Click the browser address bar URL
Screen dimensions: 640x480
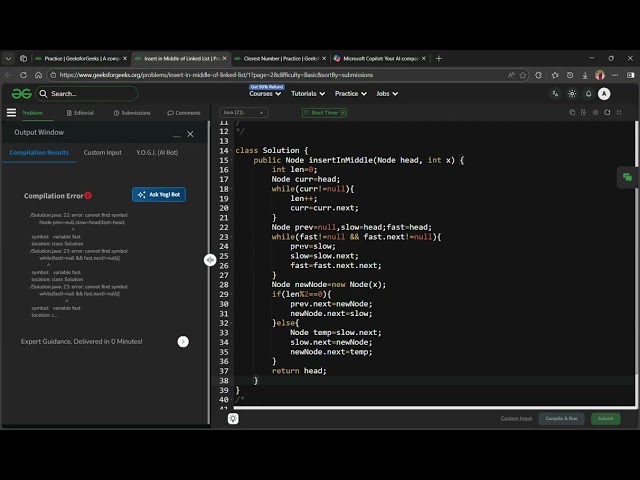(216, 75)
